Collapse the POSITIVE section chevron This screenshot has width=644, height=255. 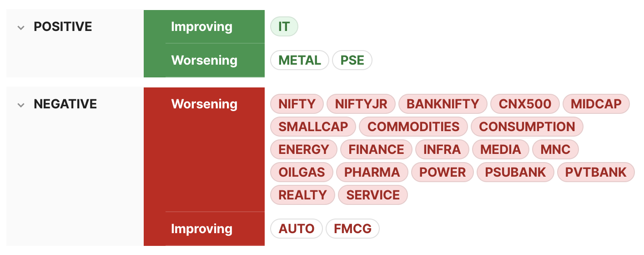pos(20,27)
